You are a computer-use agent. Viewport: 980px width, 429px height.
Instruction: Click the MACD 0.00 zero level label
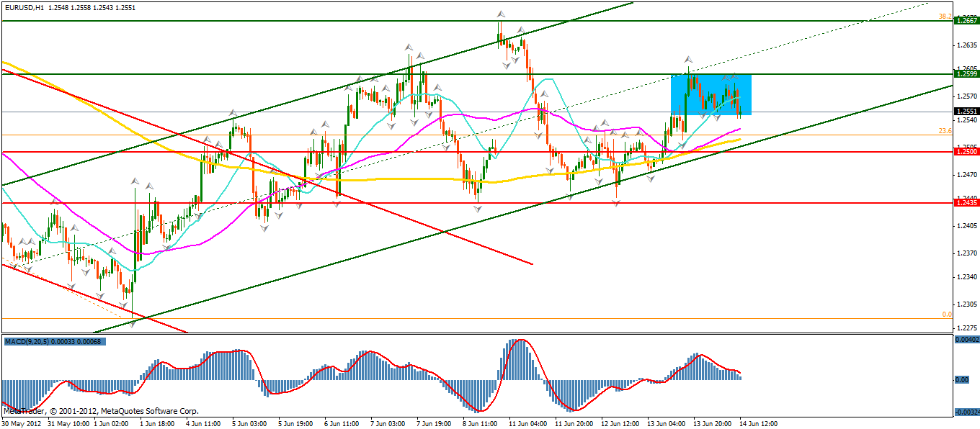(961, 379)
